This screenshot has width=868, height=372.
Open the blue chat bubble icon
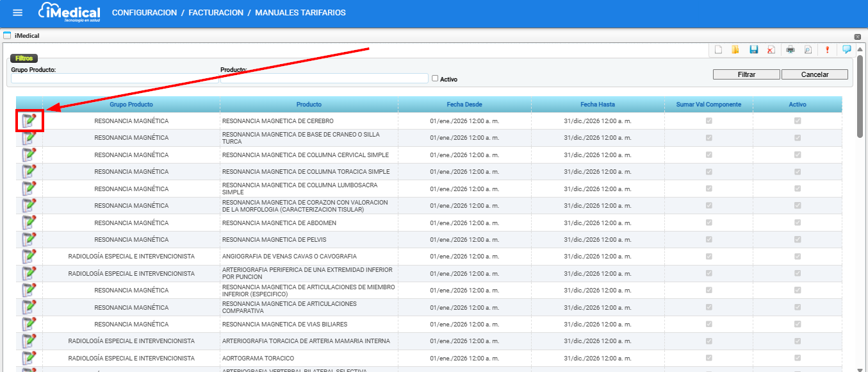click(x=846, y=49)
